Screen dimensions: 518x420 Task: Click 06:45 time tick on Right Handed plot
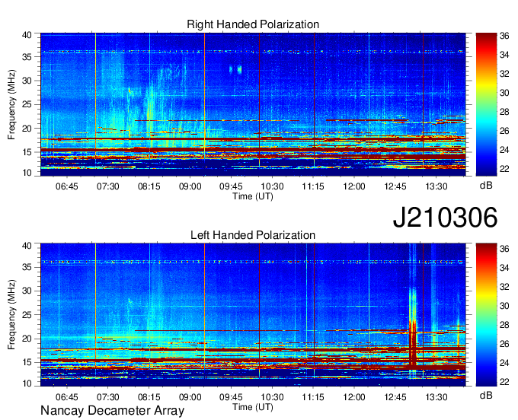[67, 186]
